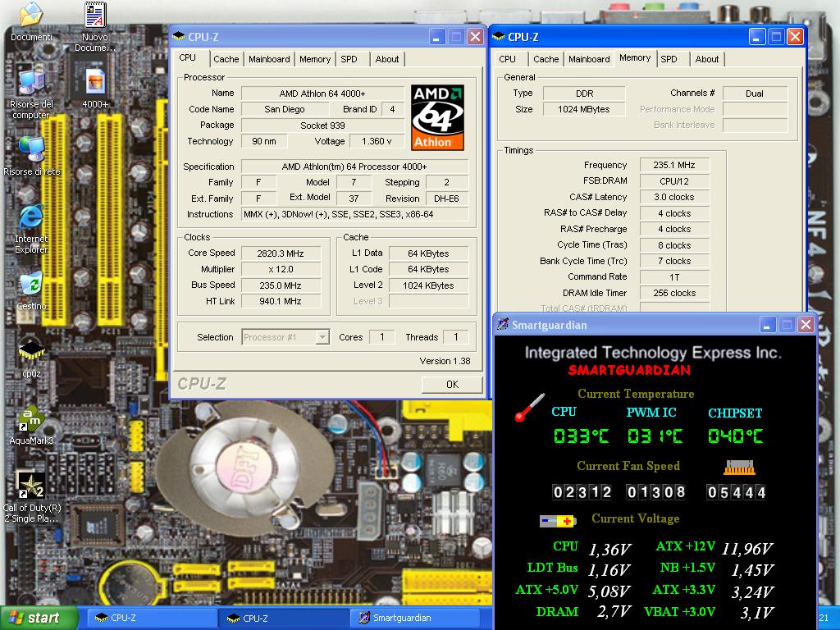Click the Voltage value 1.360 v
This screenshot has width=840, height=630.
tap(377, 141)
